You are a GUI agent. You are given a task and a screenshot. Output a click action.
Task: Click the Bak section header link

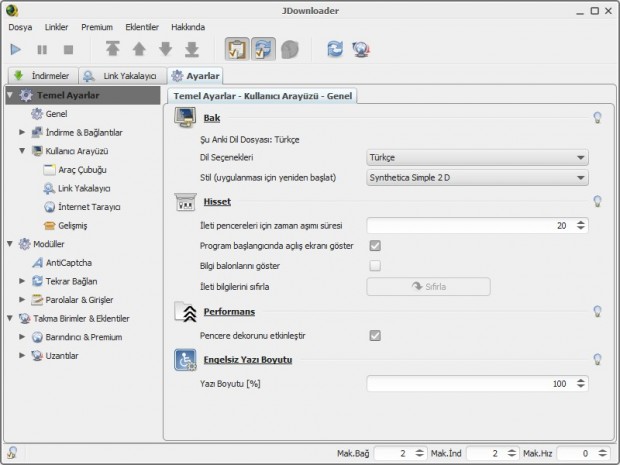(x=212, y=118)
